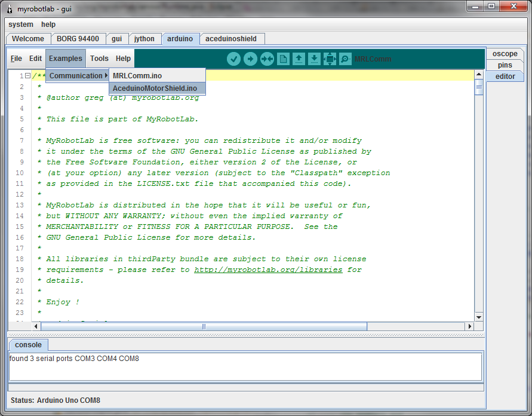532x416 pixels.
Task: Click line 5 'This file is part of MyRobotLab.'
Action: coord(122,119)
